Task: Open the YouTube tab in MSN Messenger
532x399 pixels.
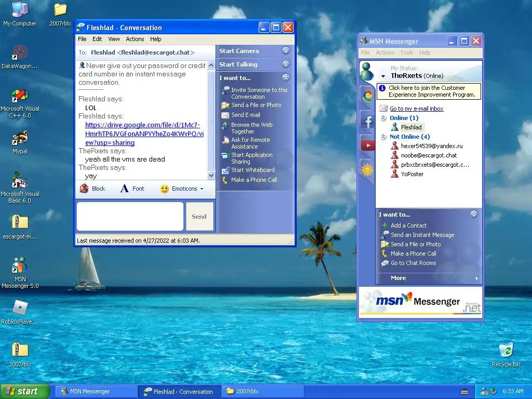Action: [x=367, y=145]
